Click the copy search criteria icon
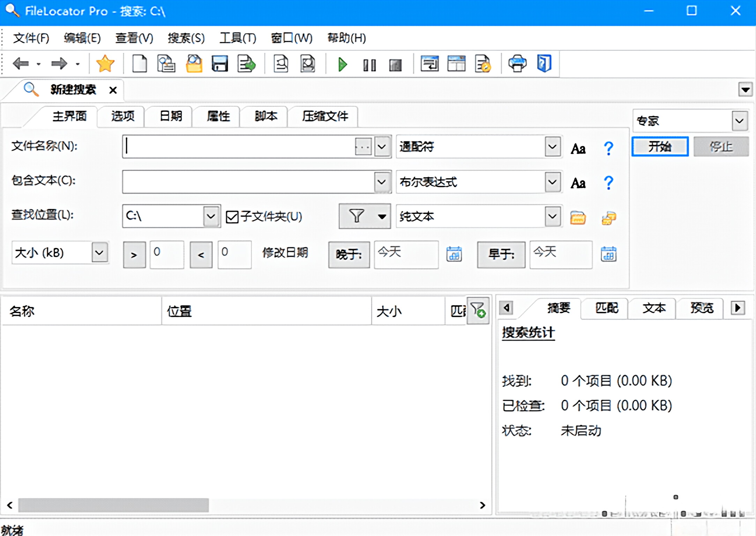 pos(166,64)
